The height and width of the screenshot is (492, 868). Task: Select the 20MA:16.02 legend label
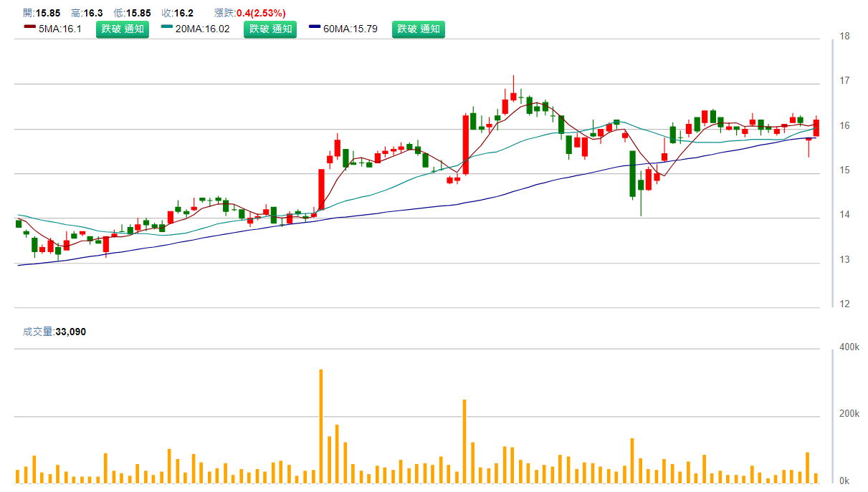point(205,29)
